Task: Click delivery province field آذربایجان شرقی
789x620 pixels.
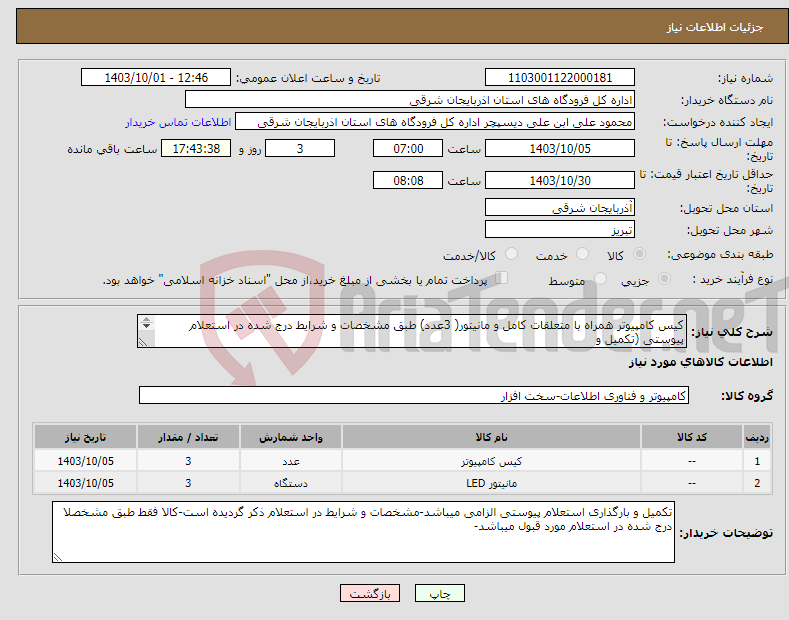Action: (x=560, y=207)
